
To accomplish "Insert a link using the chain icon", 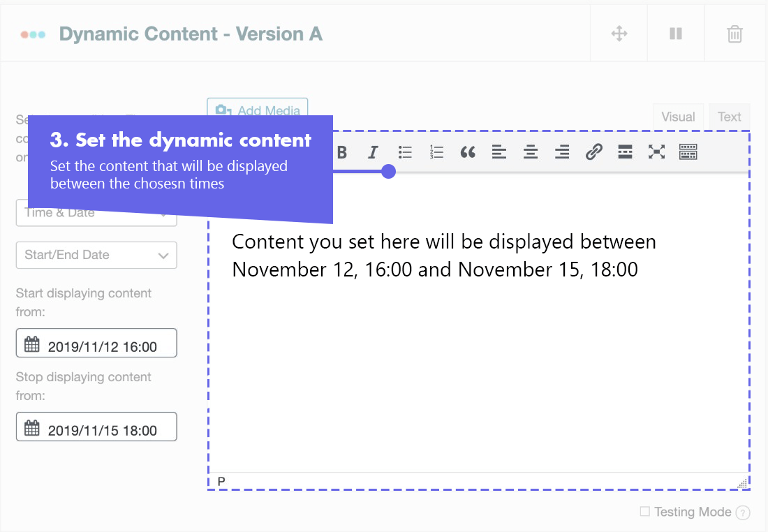I will coord(593,152).
